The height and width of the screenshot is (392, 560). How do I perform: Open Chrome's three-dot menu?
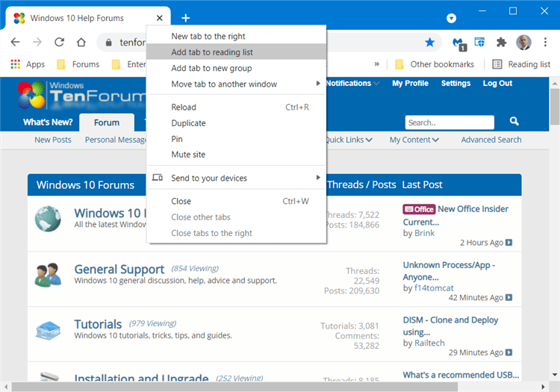(545, 42)
